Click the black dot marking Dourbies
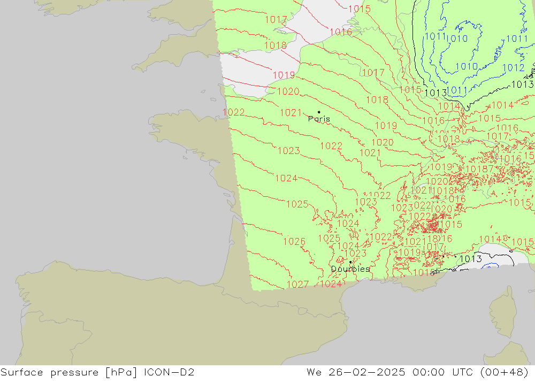Viewport: 535px width, 392px height. [350, 262]
